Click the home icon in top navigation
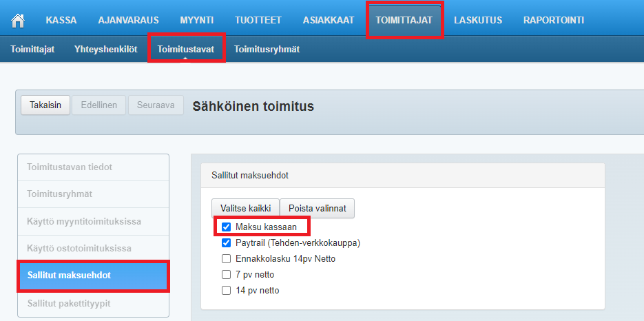Viewport: 644px width, 321px height. coord(18,21)
